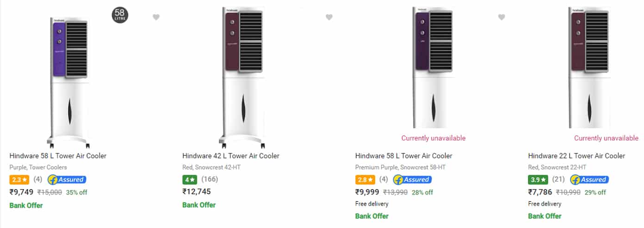
Task: Click Assured badge on Premium Purple cooler
Action: (412, 180)
